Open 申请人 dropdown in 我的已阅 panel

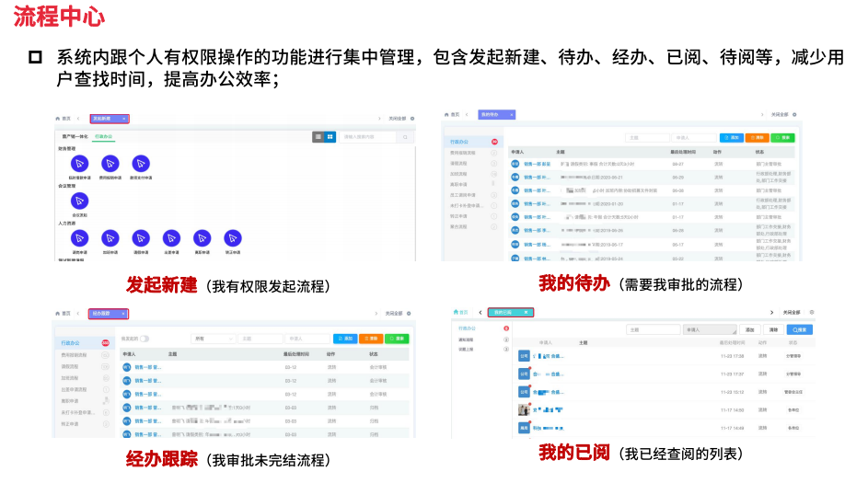[710, 329]
